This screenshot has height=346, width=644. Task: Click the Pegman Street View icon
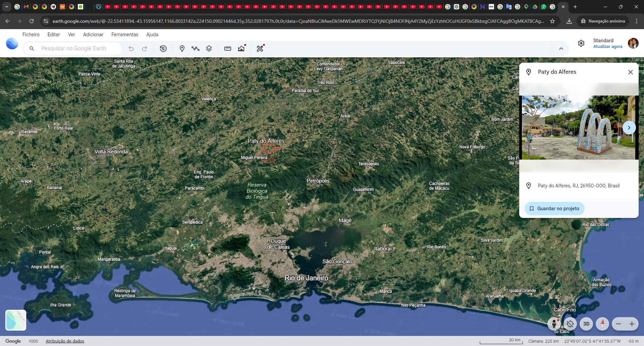[554, 324]
